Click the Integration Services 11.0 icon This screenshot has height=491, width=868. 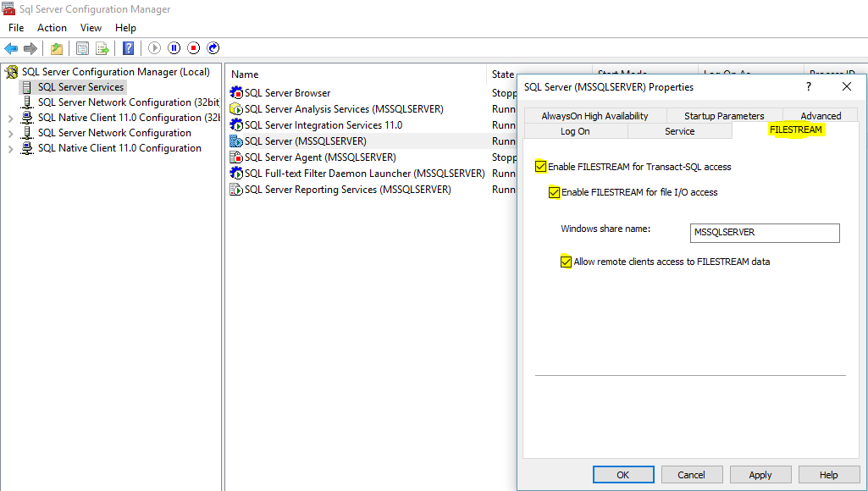pyautogui.click(x=236, y=125)
